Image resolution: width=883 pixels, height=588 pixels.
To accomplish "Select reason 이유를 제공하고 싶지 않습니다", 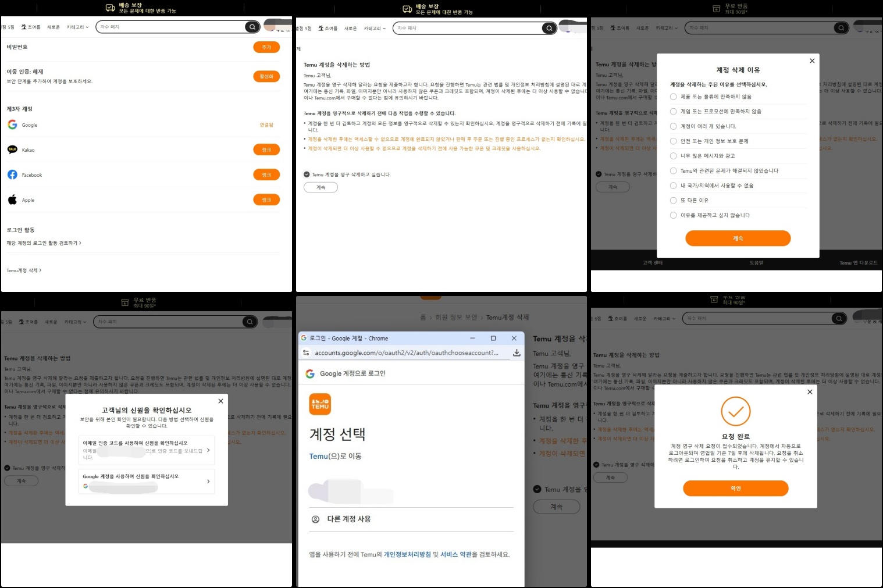I will pyautogui.click(x=674, y=215).
